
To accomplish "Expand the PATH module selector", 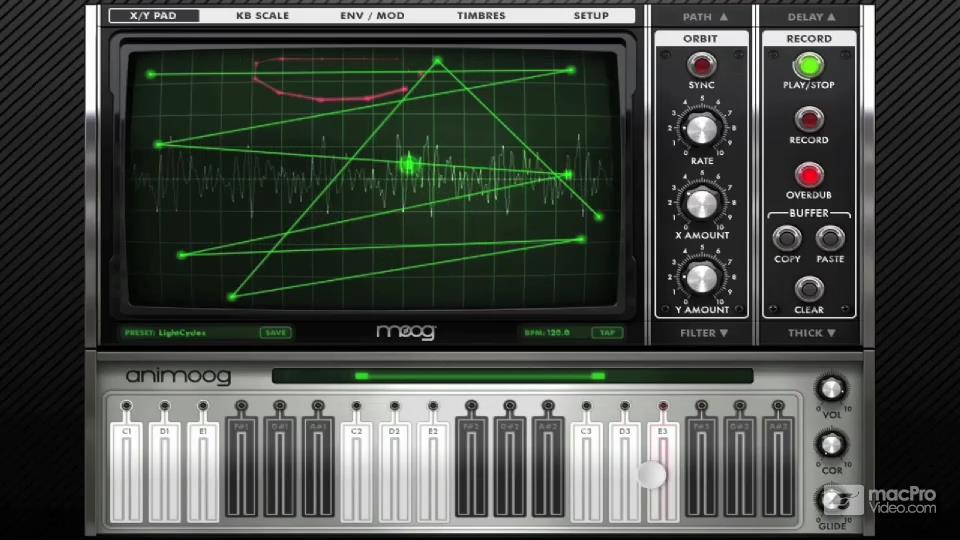I will 705,17.
